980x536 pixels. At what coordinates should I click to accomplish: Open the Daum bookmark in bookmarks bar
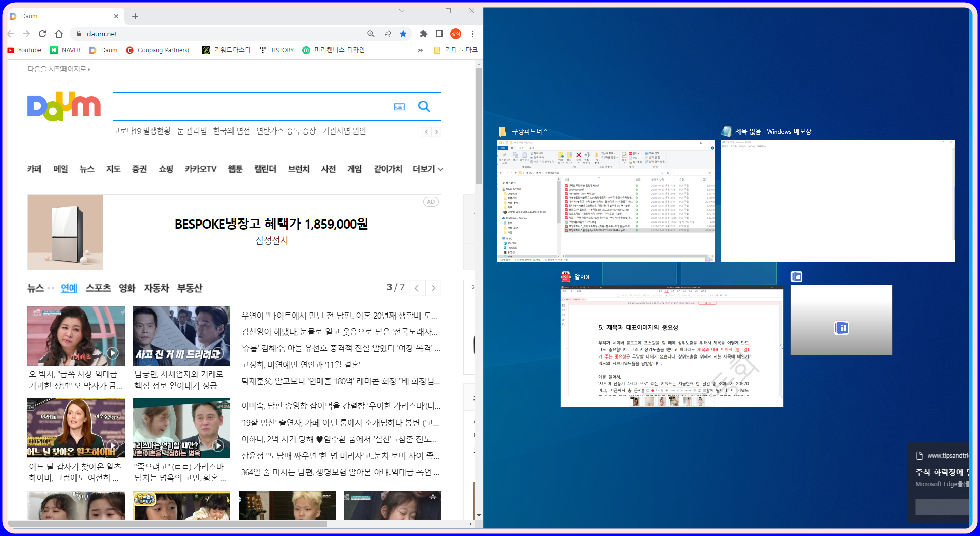[x=104, y=50]
